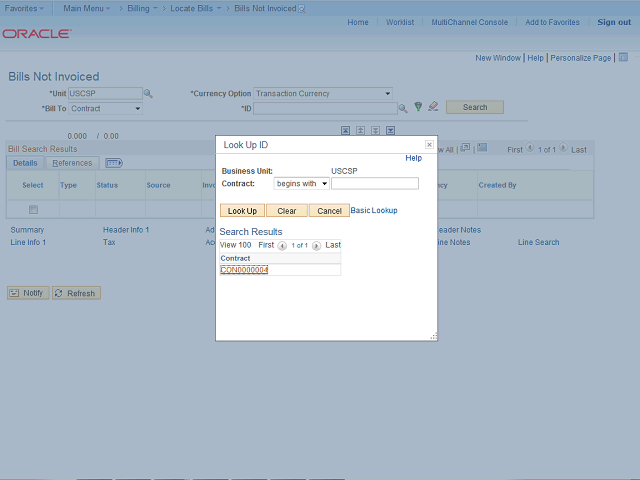640x480 pixels.
Task: Click Sign out
Action: click(x=614, y=22)
